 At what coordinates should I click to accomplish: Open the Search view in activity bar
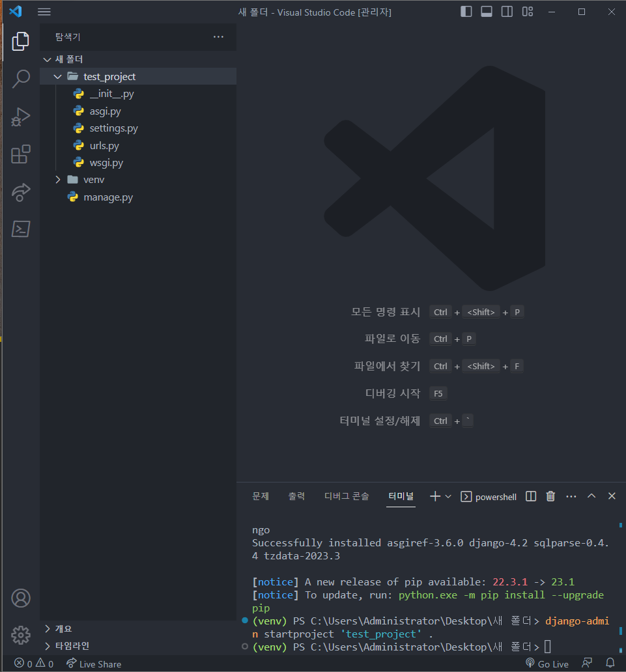(20, 79)
